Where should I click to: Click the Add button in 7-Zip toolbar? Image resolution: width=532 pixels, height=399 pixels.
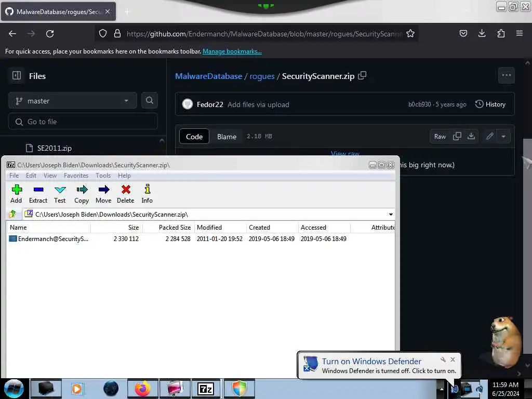(x=16, y=194)
